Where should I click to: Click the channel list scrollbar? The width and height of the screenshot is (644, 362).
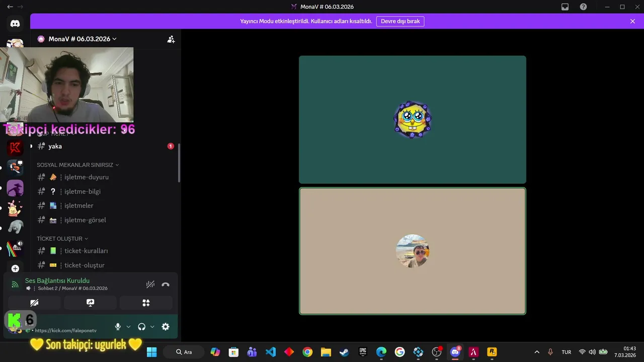[179, 163]
